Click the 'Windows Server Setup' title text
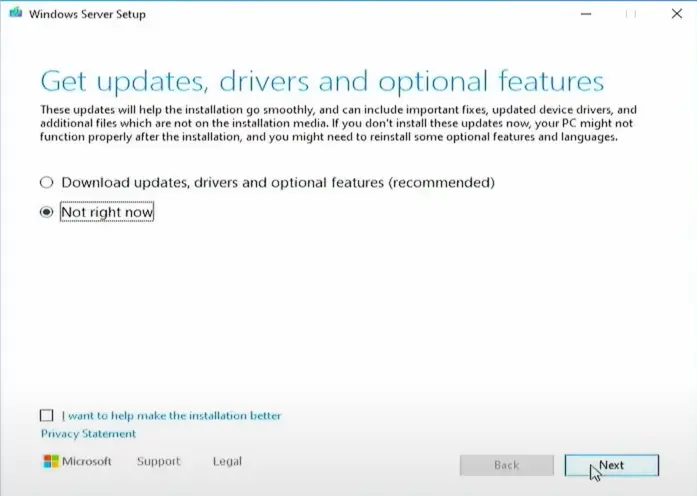Viewport: 697px width, 496px height. [x=87, y=14]
